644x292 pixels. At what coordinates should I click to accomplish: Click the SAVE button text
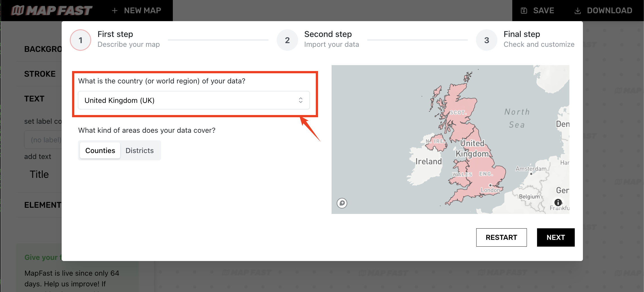(544, 11)
